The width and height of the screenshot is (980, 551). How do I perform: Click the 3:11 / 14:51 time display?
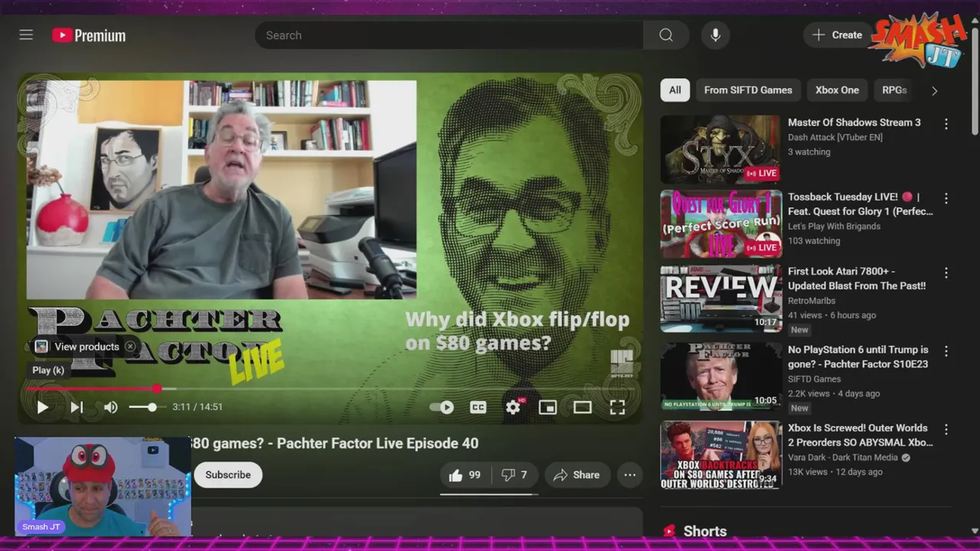click(x=198, y=407)
